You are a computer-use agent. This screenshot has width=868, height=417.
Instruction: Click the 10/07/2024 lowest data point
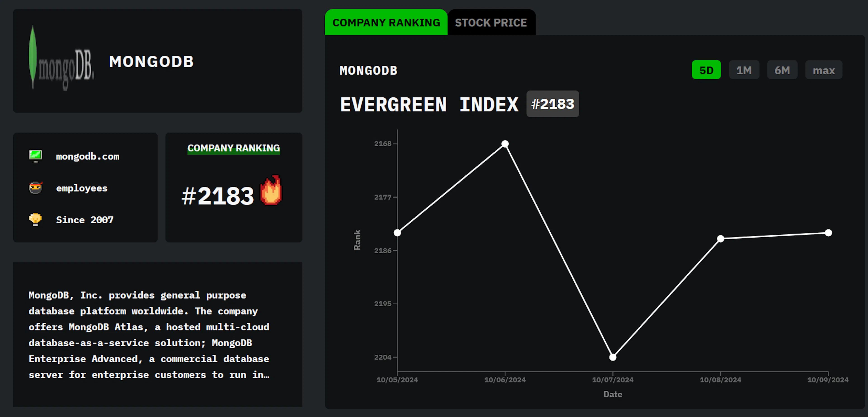coord(613,357)
